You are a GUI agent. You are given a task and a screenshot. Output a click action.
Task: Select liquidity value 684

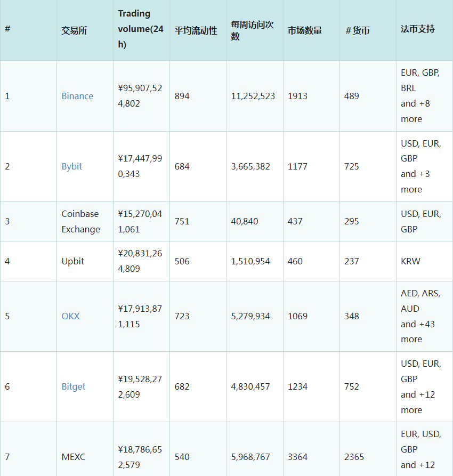pyautogui.click(x=182, y=166)
